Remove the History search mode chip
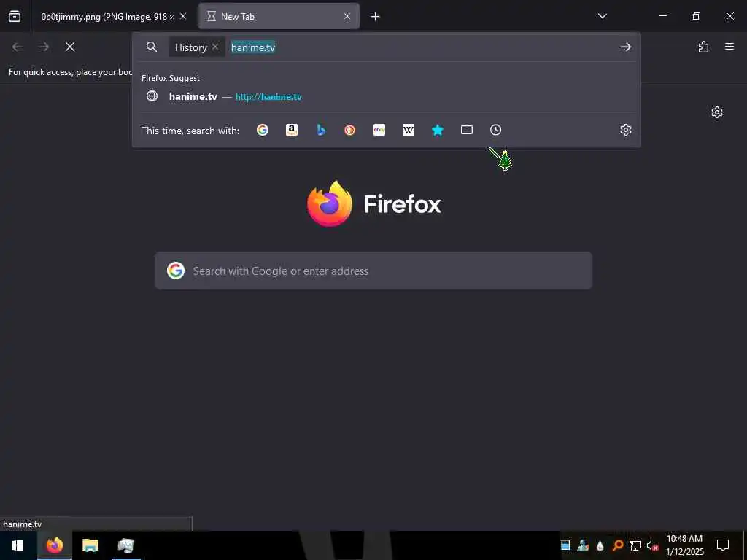 click(x=215, y=47)
